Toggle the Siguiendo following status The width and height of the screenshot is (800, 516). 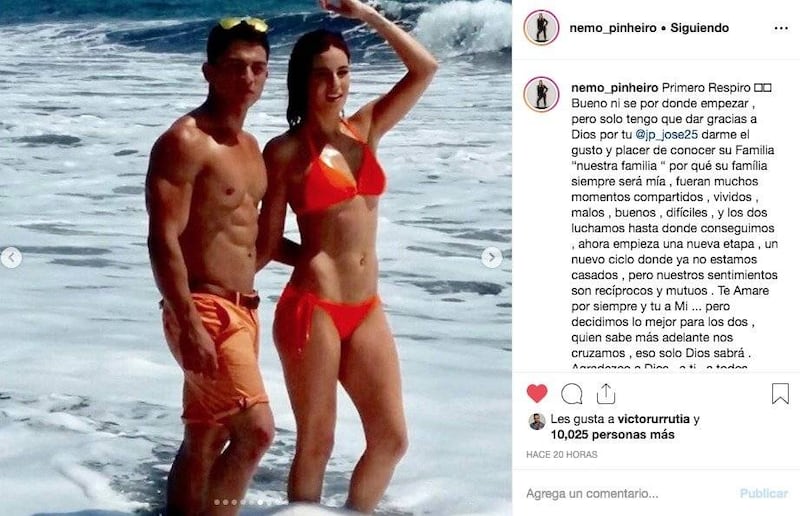[x=699, y=28]
